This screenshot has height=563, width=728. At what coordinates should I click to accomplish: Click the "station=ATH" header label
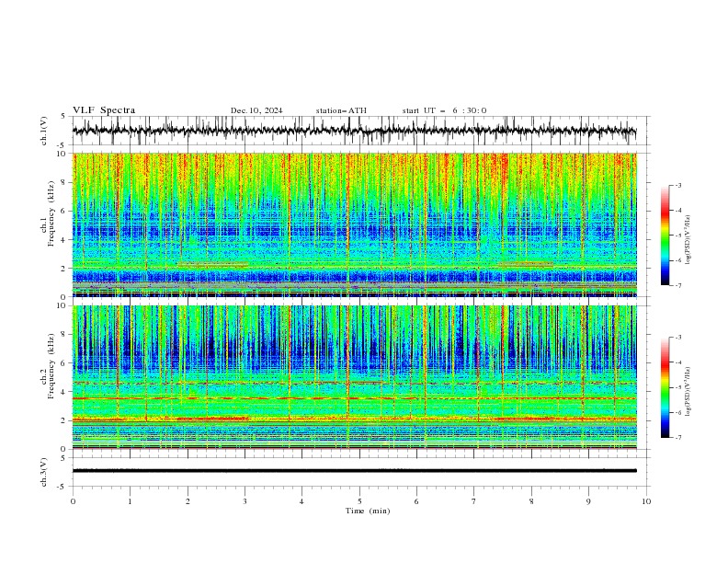tap(341, 110)
